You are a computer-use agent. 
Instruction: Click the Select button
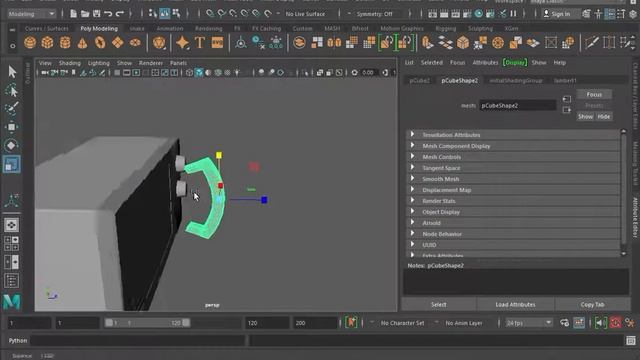click(x=438, y=304)
